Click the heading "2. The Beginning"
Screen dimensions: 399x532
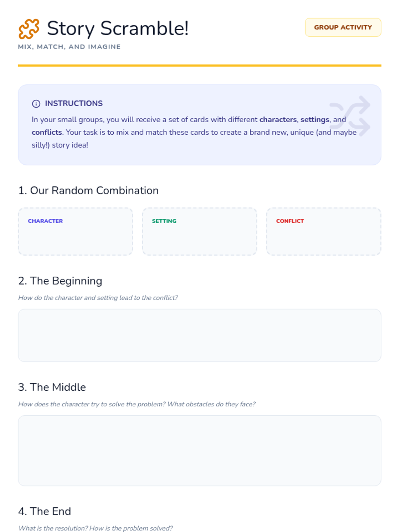(60, 281)
